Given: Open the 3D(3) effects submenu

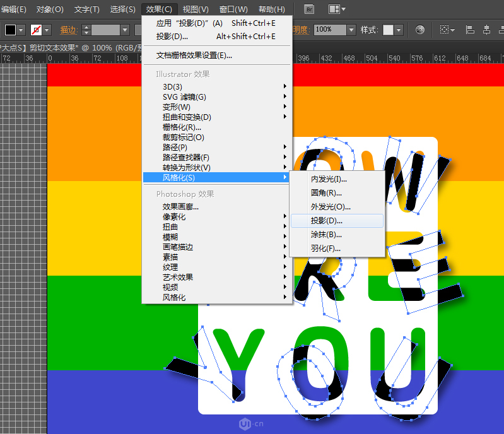Looking at the screenshot, I should (x=172, y=86).
